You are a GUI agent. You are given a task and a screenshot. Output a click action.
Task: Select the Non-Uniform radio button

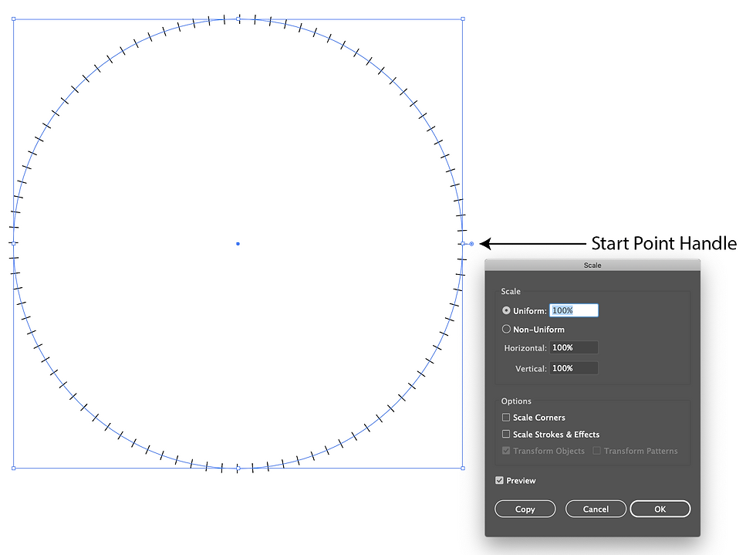pyautogui.click(x=506, y=329)
